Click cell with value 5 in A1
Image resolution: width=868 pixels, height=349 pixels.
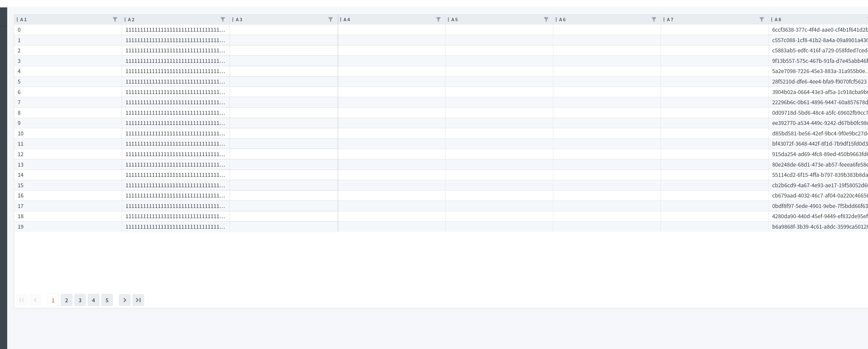coord(68,82)
